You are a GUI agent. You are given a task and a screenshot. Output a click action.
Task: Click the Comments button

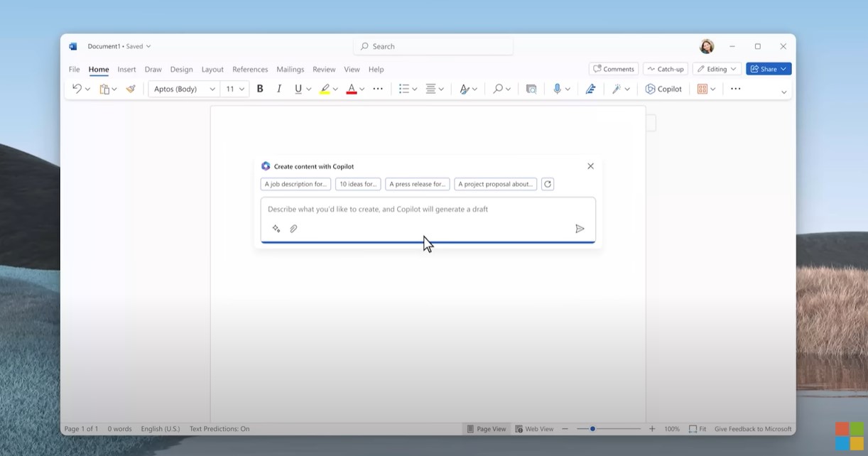coord(614,69)
